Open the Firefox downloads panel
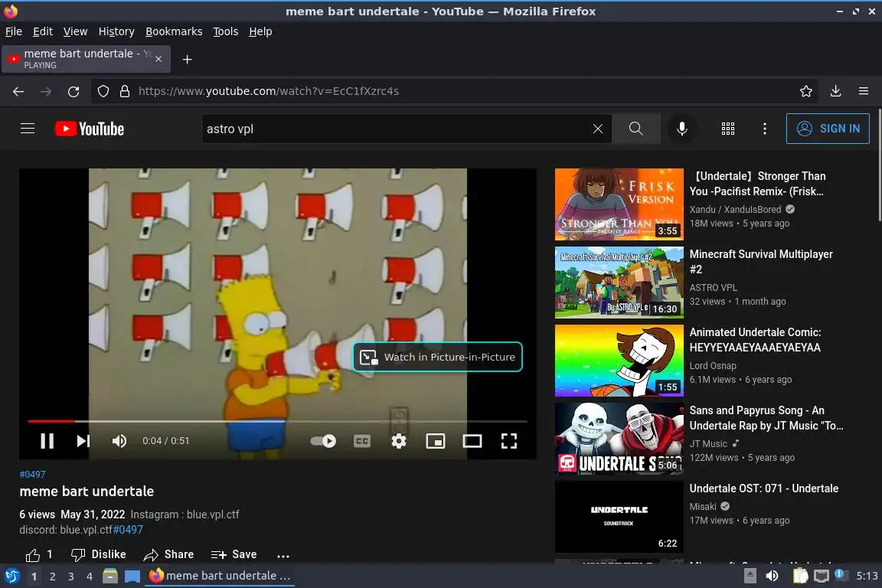 click(x=836, y=91)
